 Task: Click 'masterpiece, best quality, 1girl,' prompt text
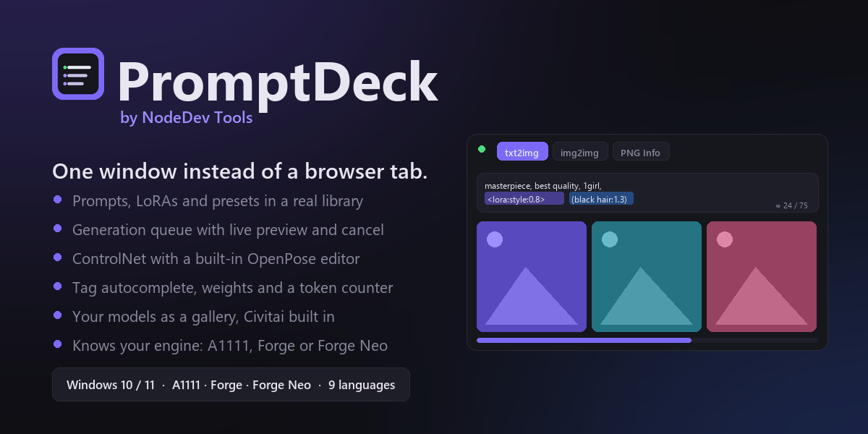[543, 186]
